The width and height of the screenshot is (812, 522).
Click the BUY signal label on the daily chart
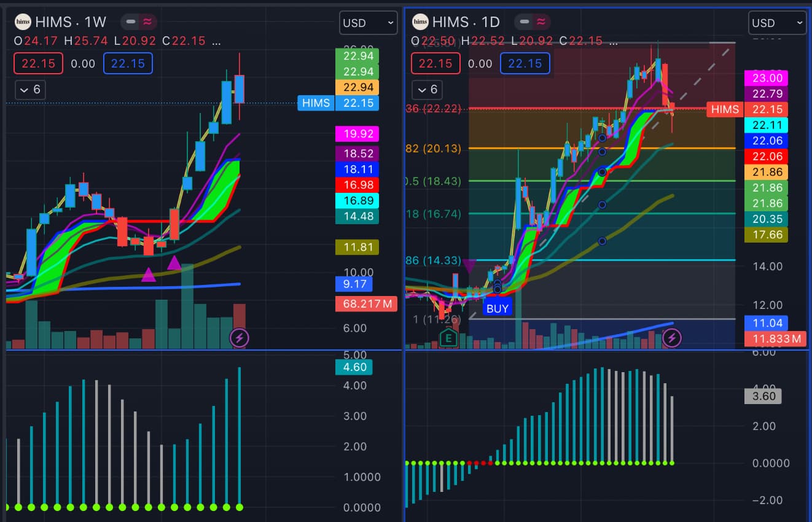click(497, 308)
